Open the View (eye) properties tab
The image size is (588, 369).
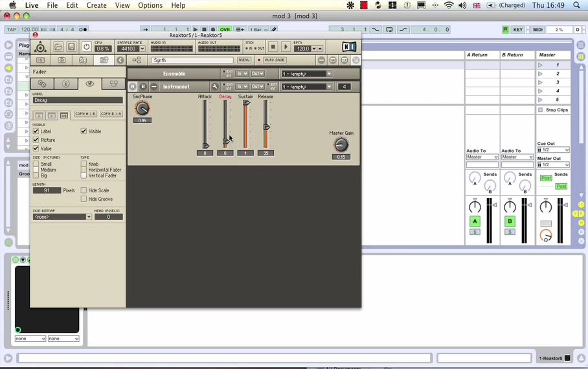coord(89,84)
